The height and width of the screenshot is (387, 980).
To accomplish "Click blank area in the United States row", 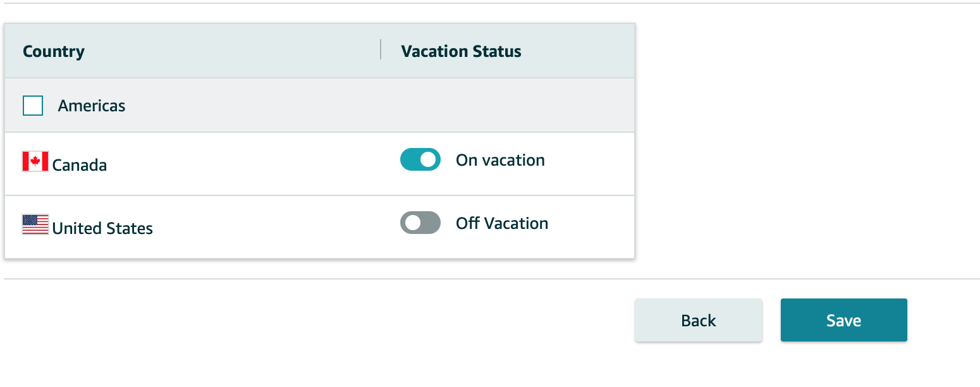I will pos(272,228).
